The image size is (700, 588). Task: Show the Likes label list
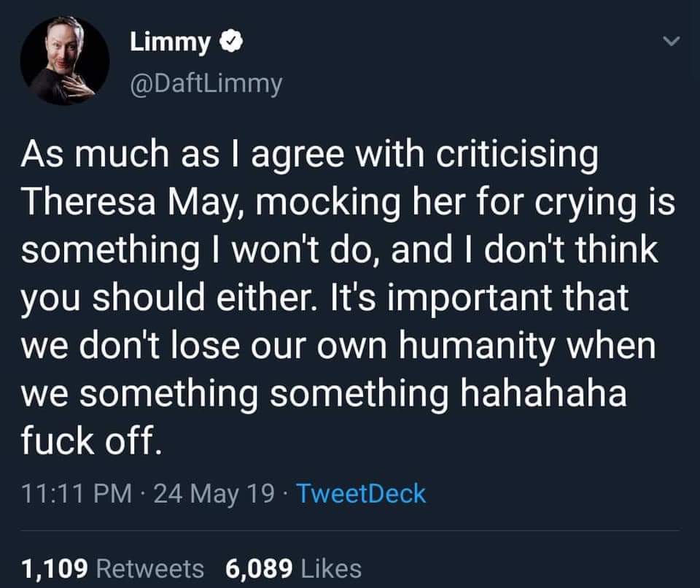(x=331, y=568)
